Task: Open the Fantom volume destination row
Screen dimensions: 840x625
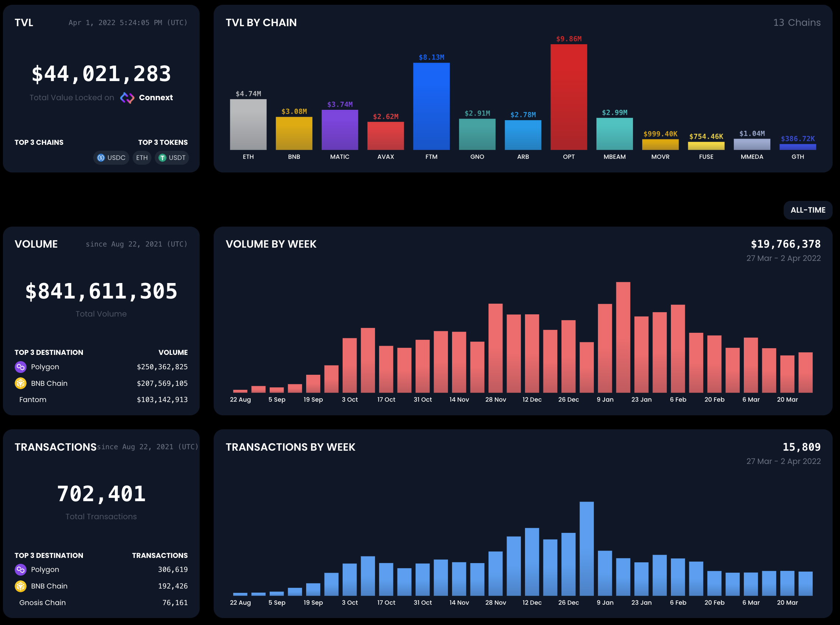Action: point(33,400)
